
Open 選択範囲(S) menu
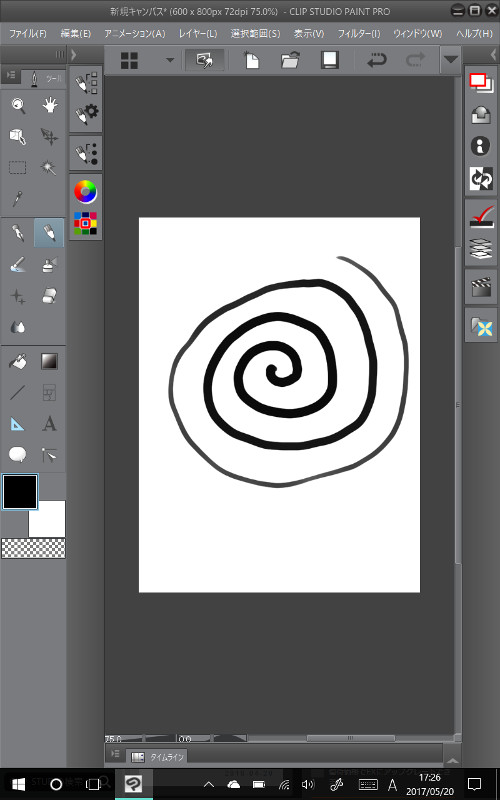tap(255, 34)
